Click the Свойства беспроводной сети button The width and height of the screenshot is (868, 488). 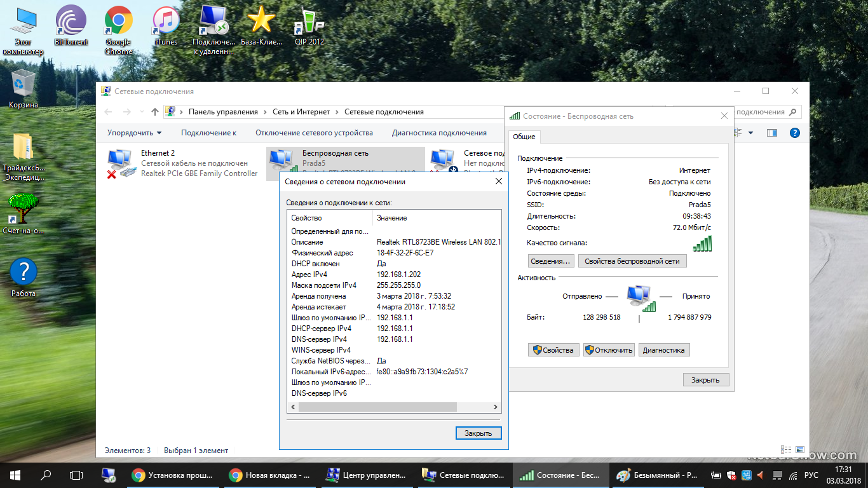tap(632, 261)
